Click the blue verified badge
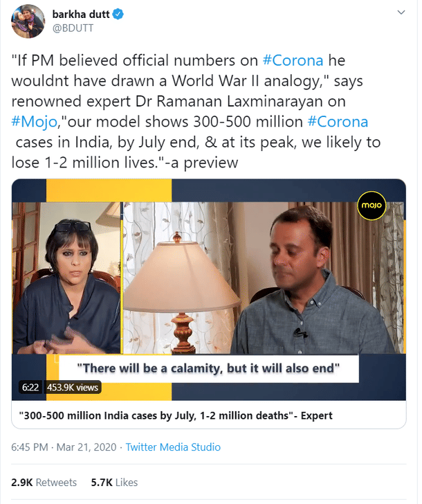The width and height of the screenshot is (422, 504). coord(119,14)
